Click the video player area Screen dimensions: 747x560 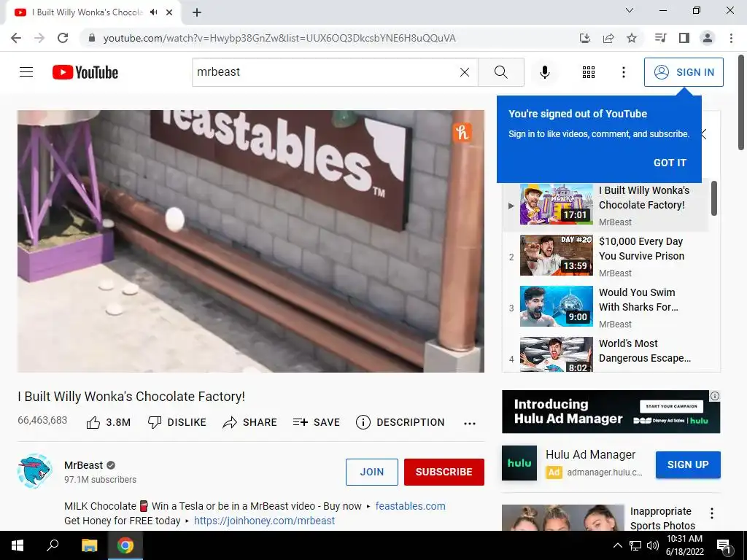coord(251,241)
